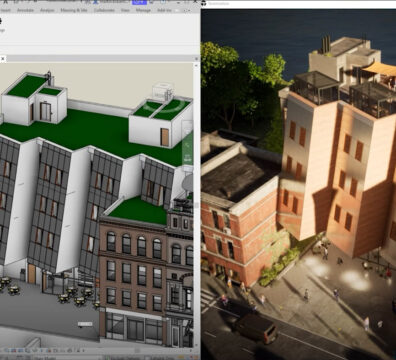Switch to the Massing & Site tab
This screenshot has width=396, height=360.
coord(74,10)
